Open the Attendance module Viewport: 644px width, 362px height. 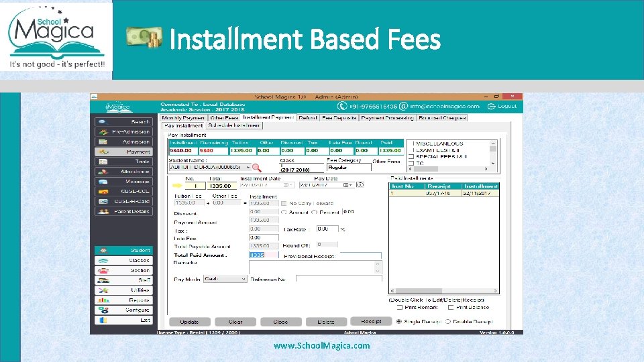click(123, 172)
